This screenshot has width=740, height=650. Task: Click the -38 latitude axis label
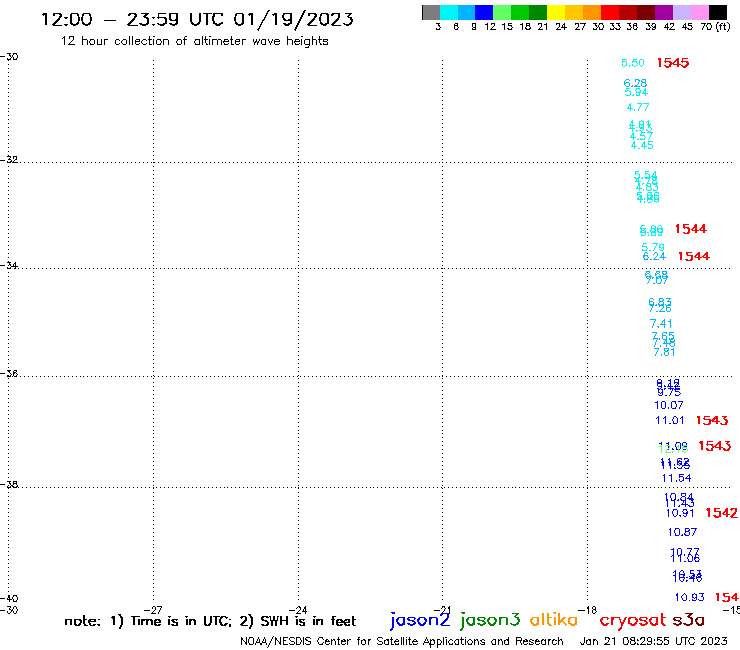9,485
